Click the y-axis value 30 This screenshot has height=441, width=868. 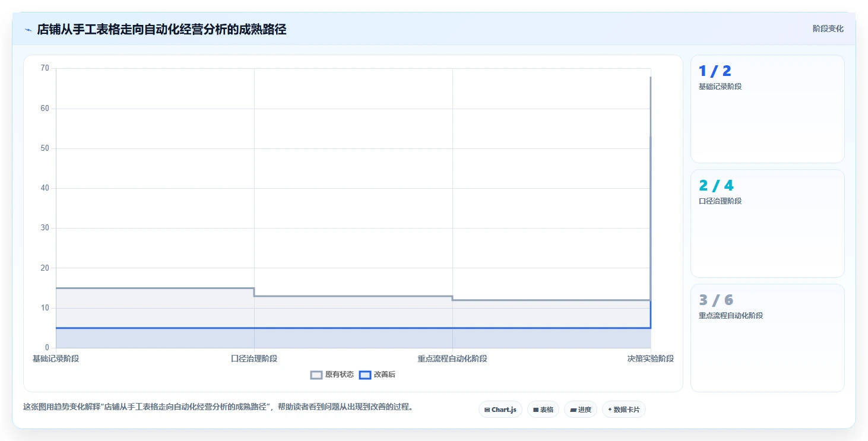(45, 228)
